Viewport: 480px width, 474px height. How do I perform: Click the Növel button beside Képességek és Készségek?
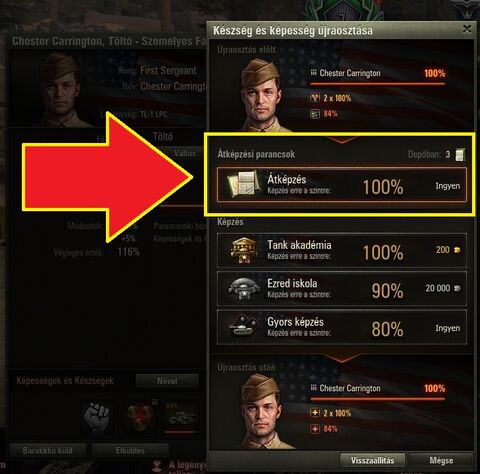167,381
